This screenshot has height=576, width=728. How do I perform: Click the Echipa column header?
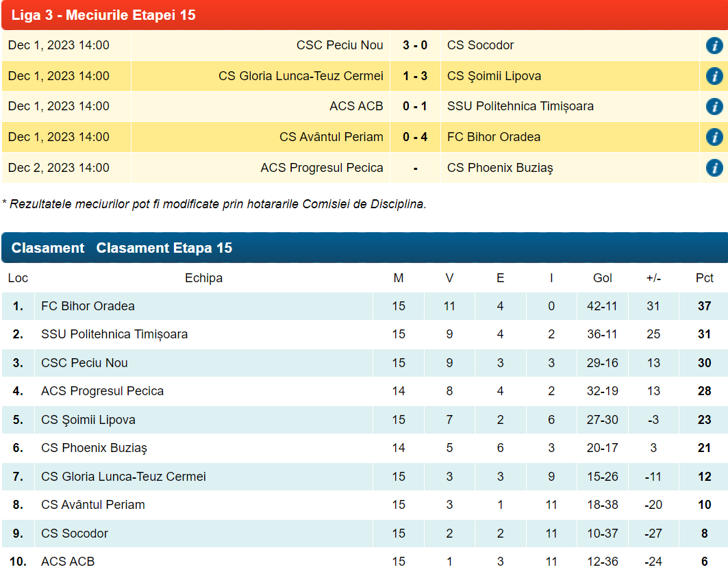tap(203, 278)
